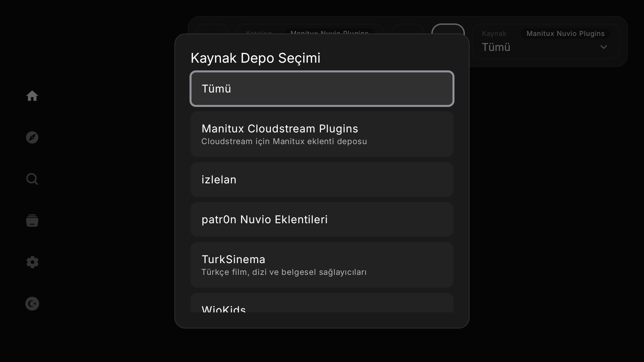Open the partially hidden Katalog dropdown
The image size is (644, 362).
pyautogui.click(x=310, y=29)
